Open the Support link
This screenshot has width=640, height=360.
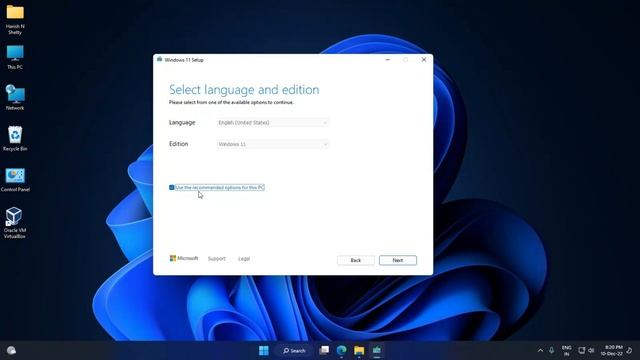217,259
